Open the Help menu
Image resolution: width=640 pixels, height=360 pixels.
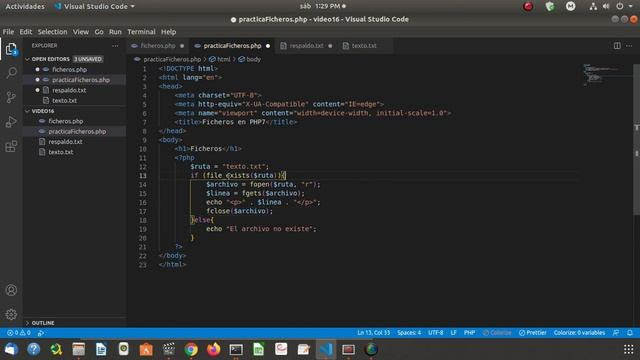point(168,32)
